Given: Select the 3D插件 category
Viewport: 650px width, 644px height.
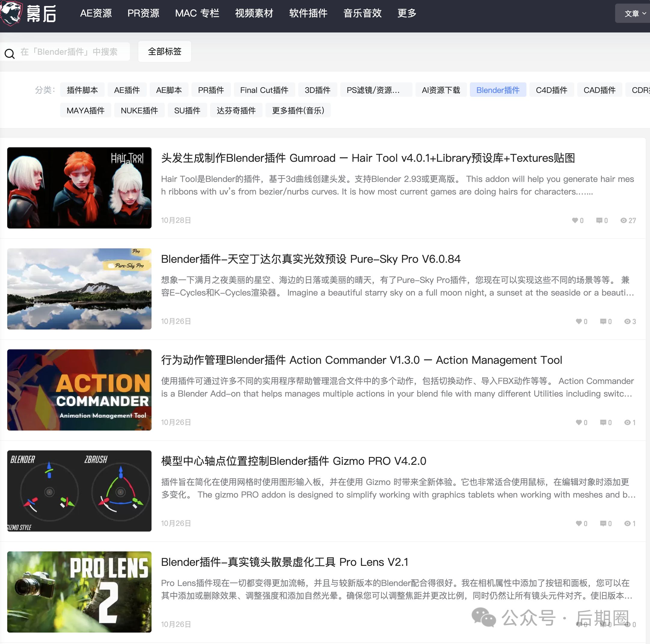Looking at the screenshot, I should point(317,90).
